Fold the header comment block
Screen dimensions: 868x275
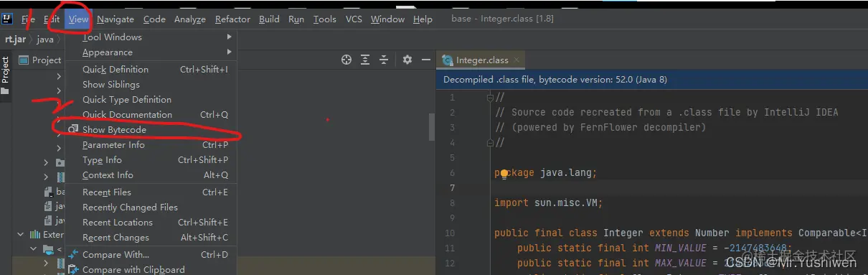click(490, 98)
